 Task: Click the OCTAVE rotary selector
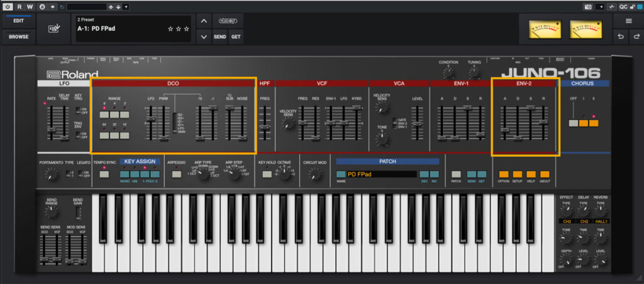284,173
